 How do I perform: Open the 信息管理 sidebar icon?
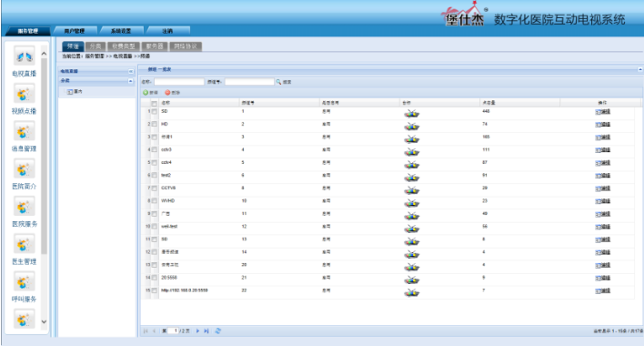point(25,132)
